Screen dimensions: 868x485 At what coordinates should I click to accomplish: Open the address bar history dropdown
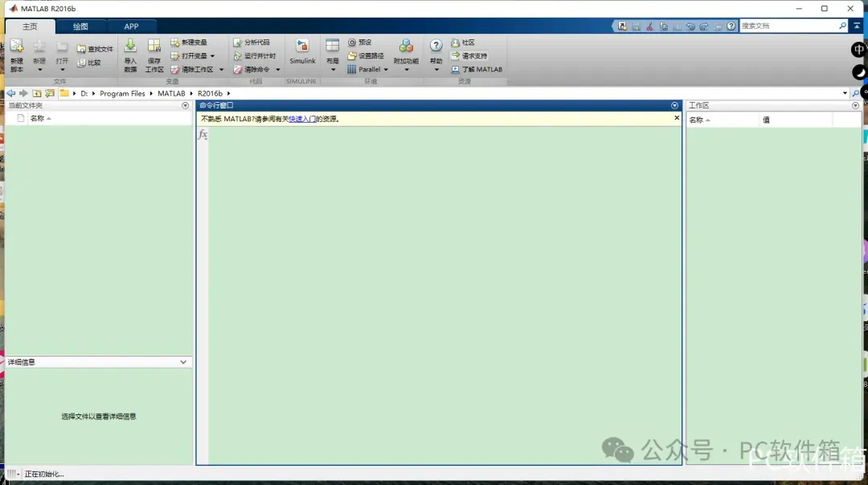point(845,93)
